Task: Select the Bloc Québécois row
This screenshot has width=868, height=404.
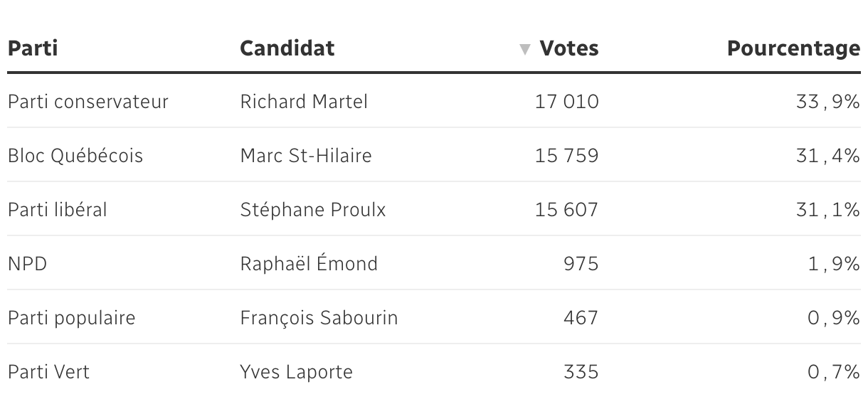Action: [x=75, y=156]
